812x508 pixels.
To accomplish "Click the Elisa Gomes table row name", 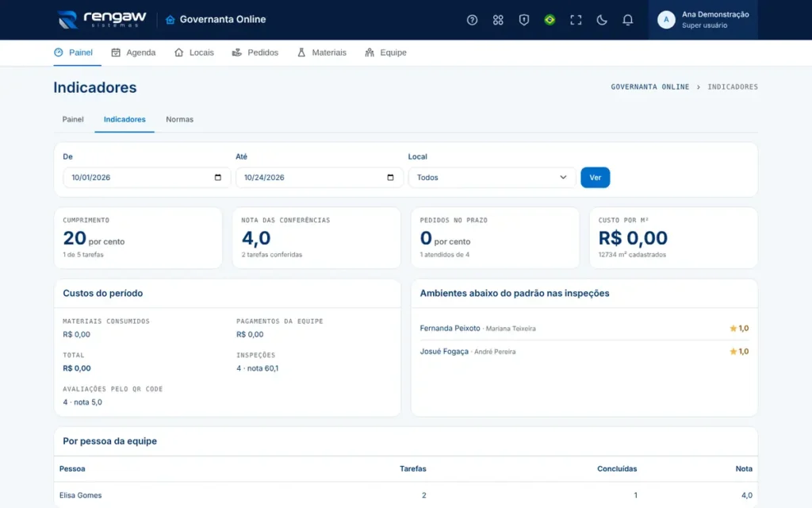I will click(x=80, y=495).
